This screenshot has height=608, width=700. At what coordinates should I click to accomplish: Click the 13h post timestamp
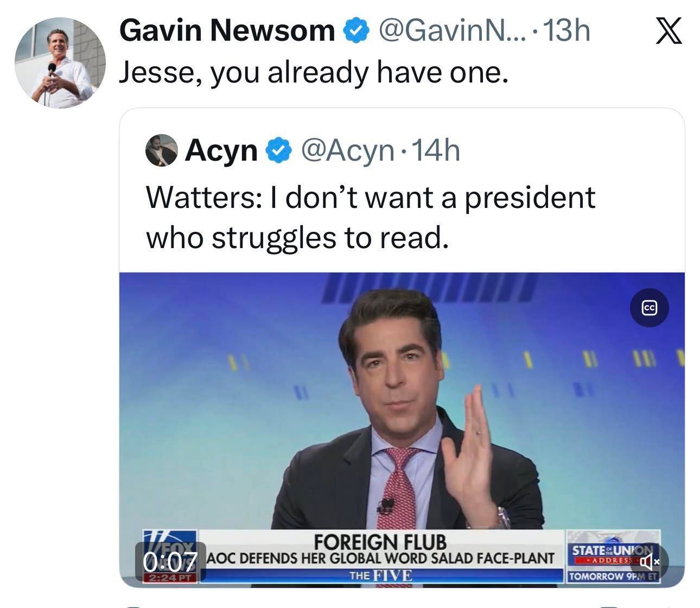click(x=566, y=30)
